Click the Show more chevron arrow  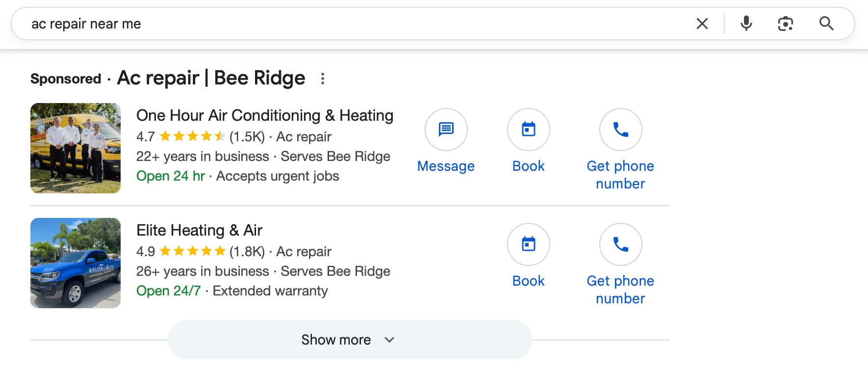pyautogui.click(x=389, y=339)
